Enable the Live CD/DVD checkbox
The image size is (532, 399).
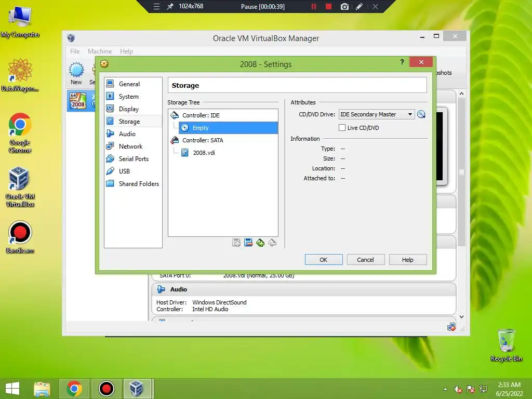coord(342,128)
